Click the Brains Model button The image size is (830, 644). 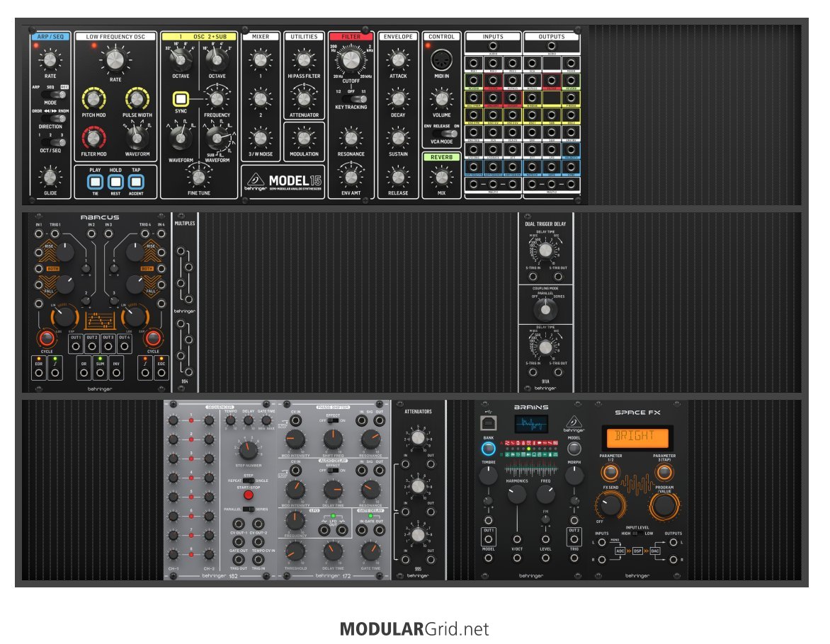(574, 449)
